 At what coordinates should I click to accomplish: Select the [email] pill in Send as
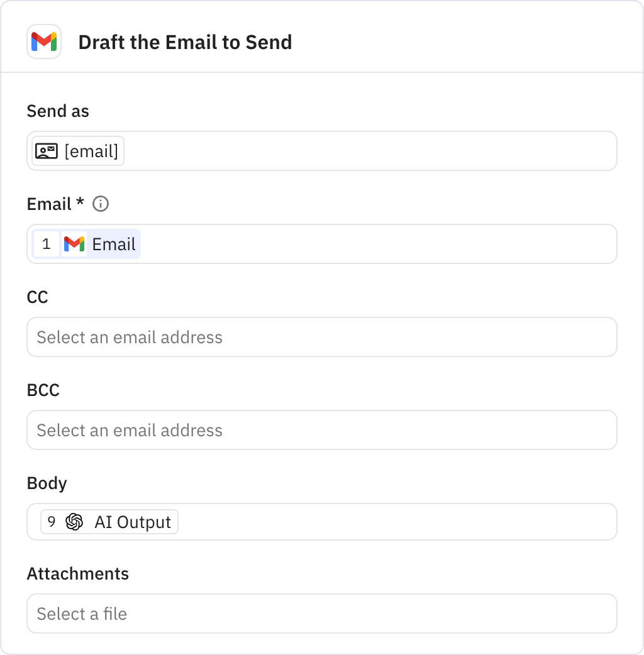(x=77, y=150)
